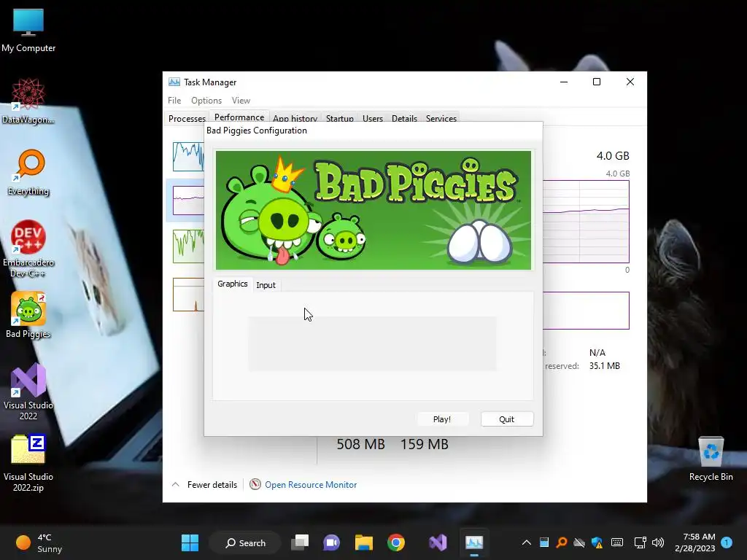Open File Explorer from taskbar

pos(363,542)
